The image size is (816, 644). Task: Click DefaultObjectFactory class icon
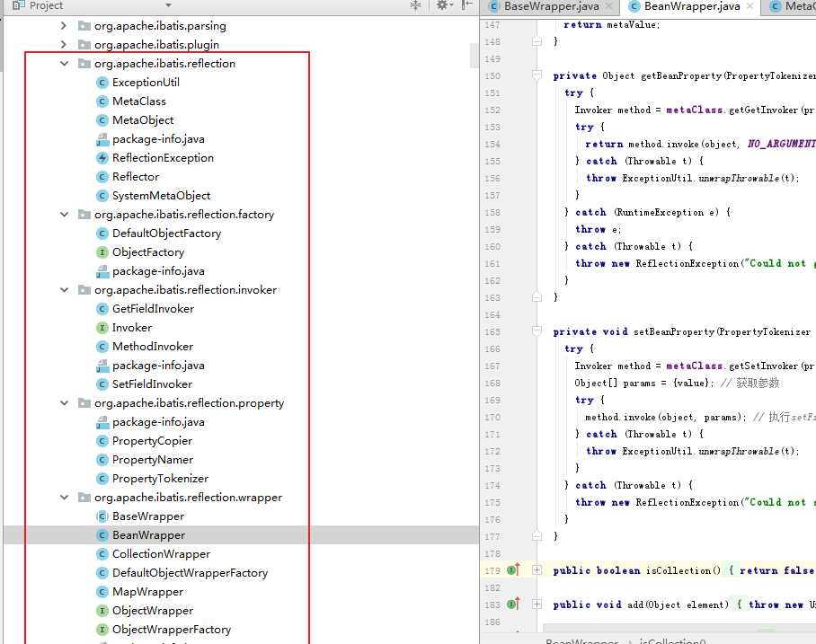pos(102,234)
